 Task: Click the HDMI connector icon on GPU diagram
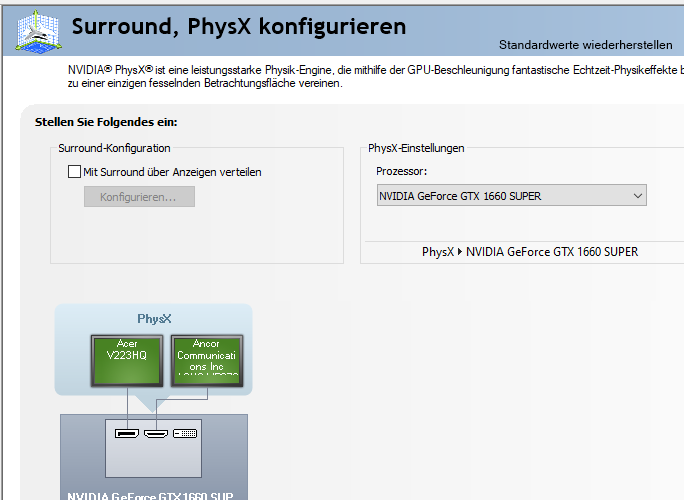pyautogui.click(x=156, y=433)
